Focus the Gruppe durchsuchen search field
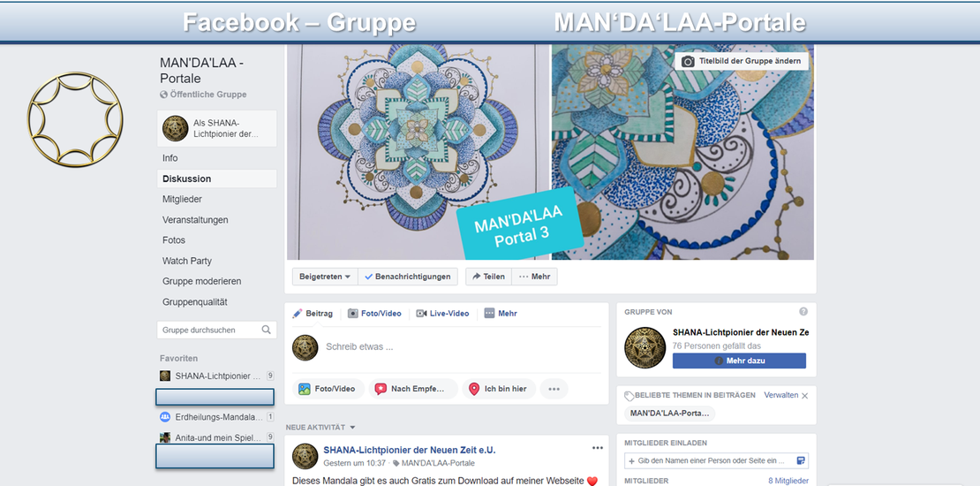The height and width of the screenshot is (486, 980). click(x=217, y=330)
